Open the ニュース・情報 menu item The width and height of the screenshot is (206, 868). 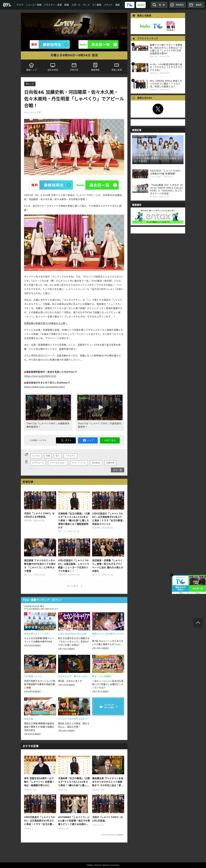click(x=34, y=5)
